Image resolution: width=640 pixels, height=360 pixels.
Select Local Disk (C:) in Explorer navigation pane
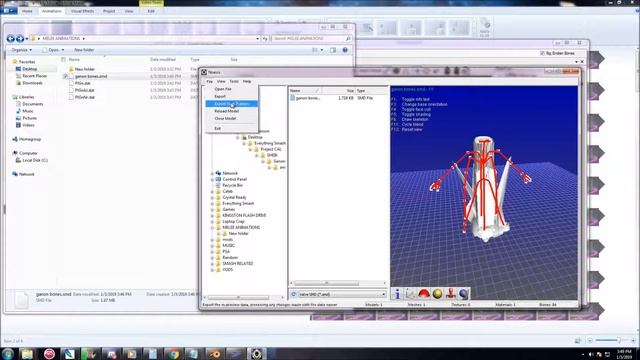[34, 160]
